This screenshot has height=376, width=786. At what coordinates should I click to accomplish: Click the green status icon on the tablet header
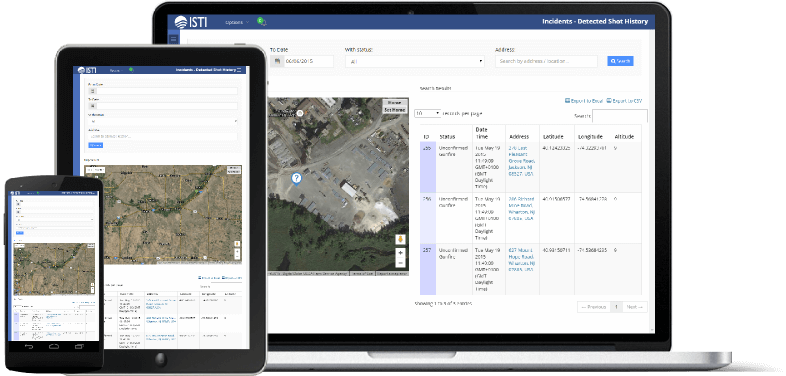pos(131,70)
